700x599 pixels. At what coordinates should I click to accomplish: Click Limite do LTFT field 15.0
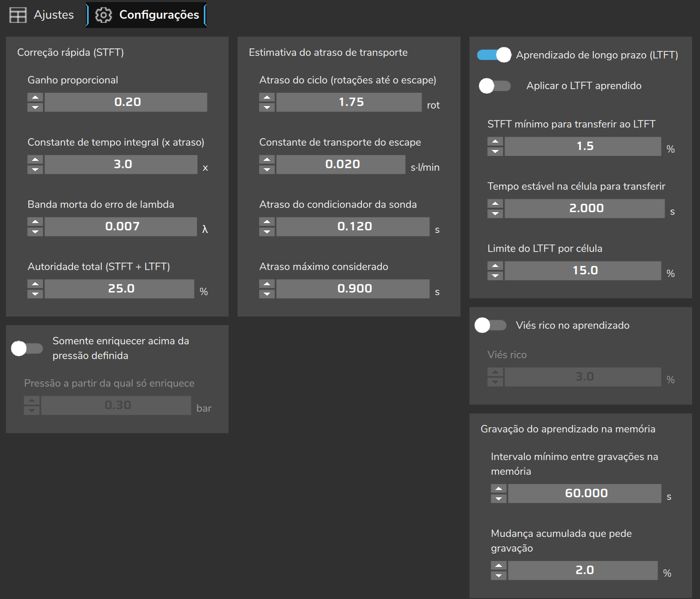click(x=583, y=271)
